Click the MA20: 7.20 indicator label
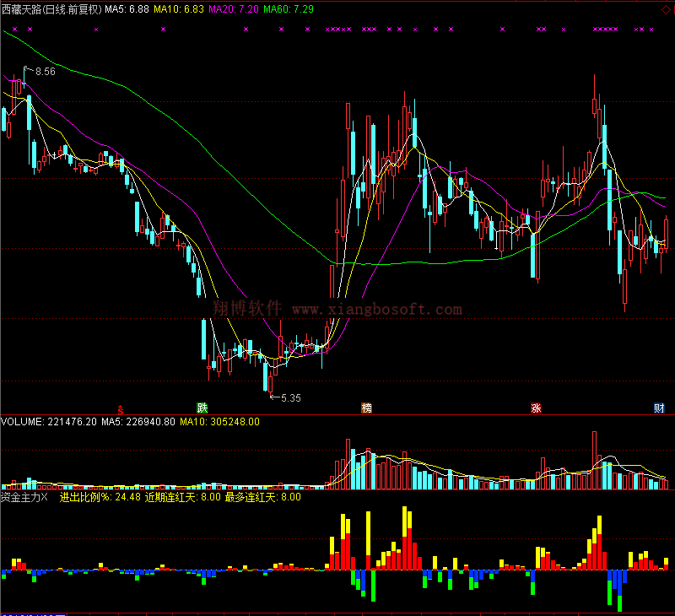This screenshot has height=616, width=675. tap(234, 9)
